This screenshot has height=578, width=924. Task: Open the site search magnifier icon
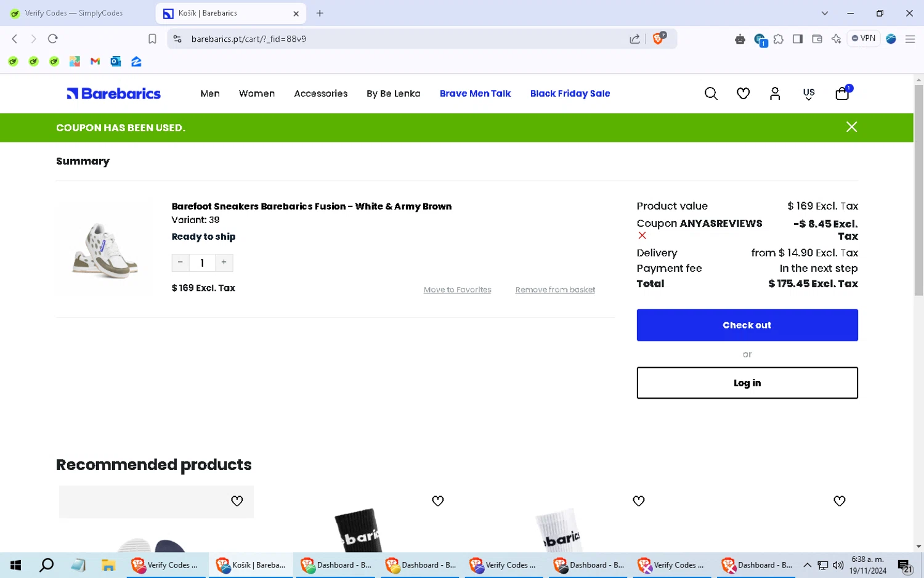pyautogui.click(x=711, y=94)
